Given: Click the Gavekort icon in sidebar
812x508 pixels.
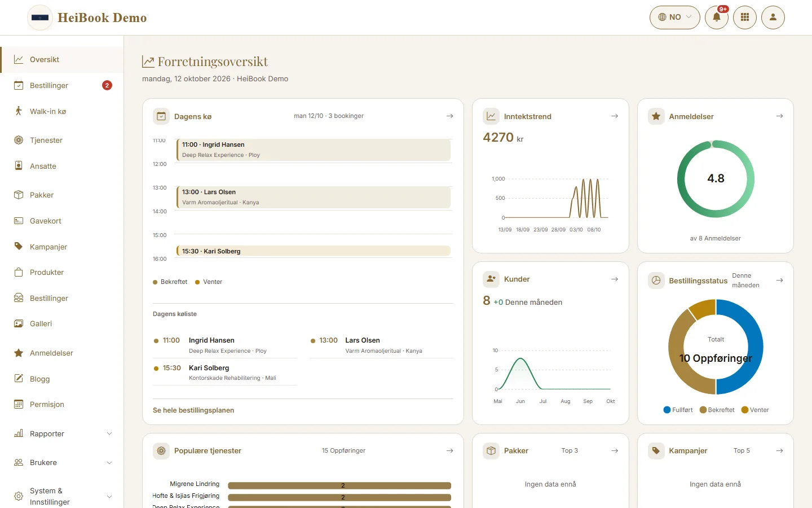Looking at the screenshot, I should coord(19,221).
